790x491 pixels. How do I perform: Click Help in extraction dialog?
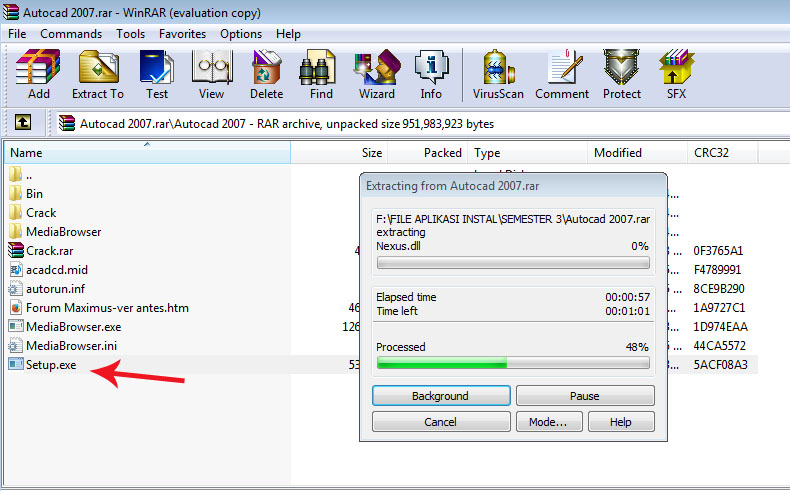[x=621, y=422]
